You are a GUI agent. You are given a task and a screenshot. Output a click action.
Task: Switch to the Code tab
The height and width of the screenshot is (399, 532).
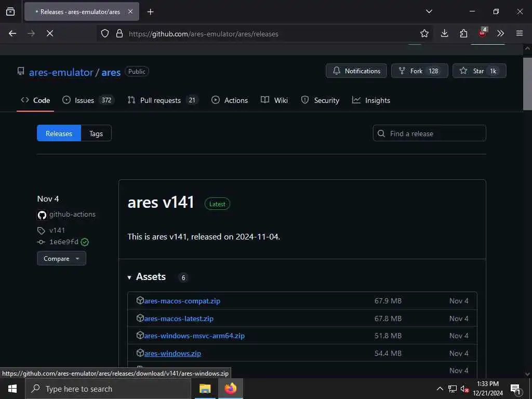point(35,100)
